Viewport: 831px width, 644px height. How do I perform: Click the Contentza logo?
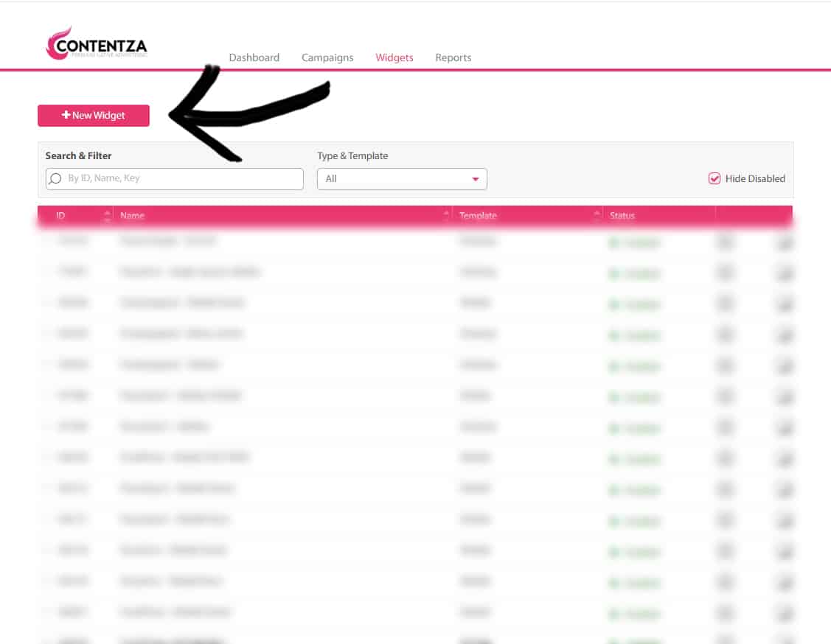pos(97,43)
